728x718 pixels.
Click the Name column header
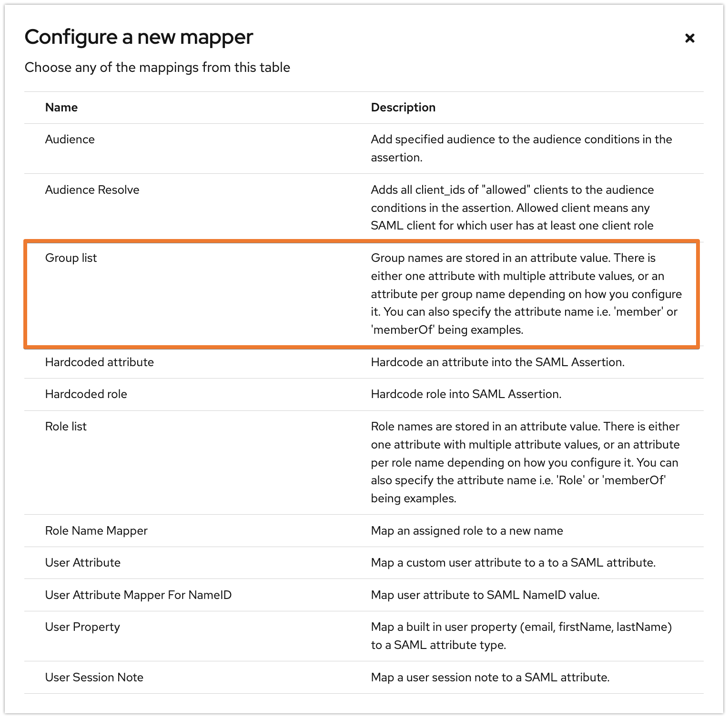(x=61, y=107)
